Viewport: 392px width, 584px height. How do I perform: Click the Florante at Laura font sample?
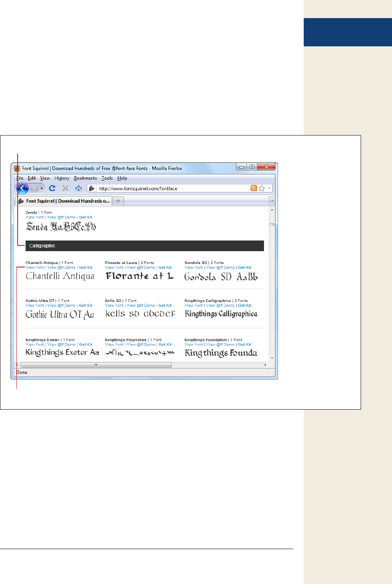(139, 276)
